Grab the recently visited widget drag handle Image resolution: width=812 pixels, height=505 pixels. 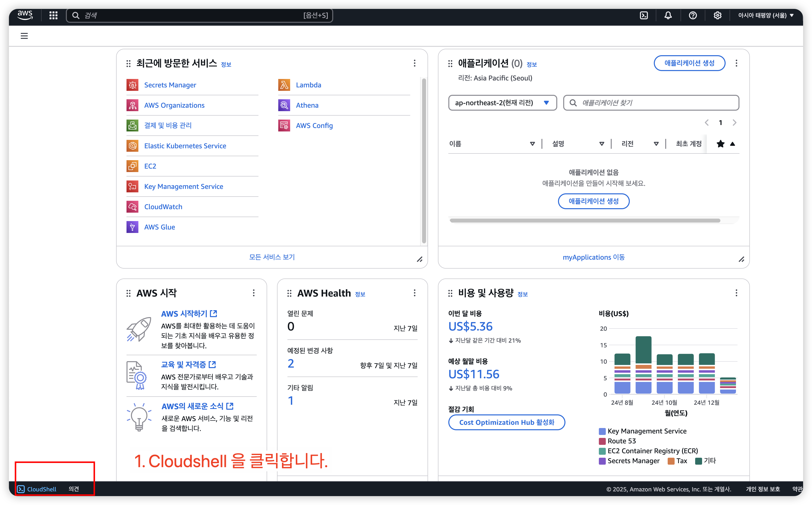point(128,63)
